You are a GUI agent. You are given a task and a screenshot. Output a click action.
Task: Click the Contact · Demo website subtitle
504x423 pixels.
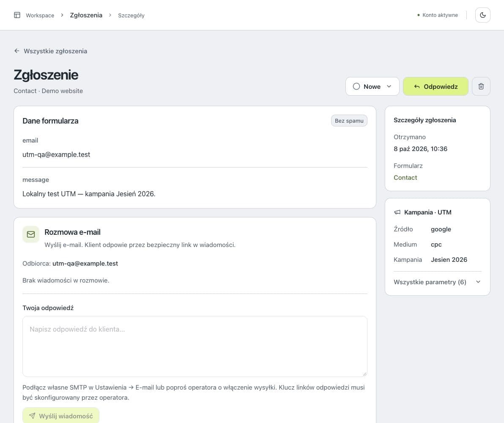[48, 91]
